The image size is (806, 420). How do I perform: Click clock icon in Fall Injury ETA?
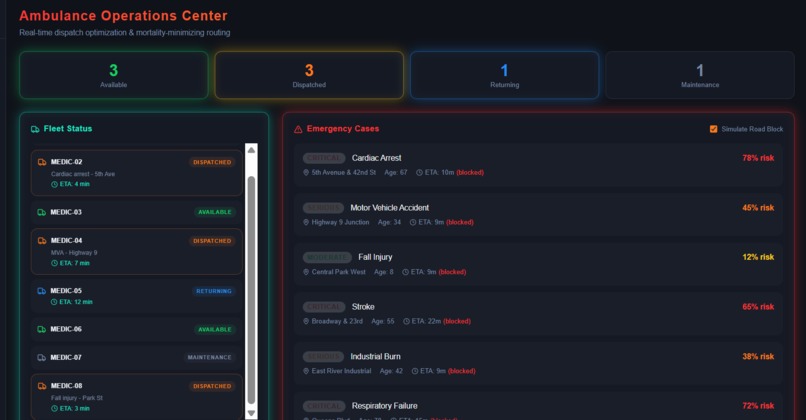[x=406, y=272]
